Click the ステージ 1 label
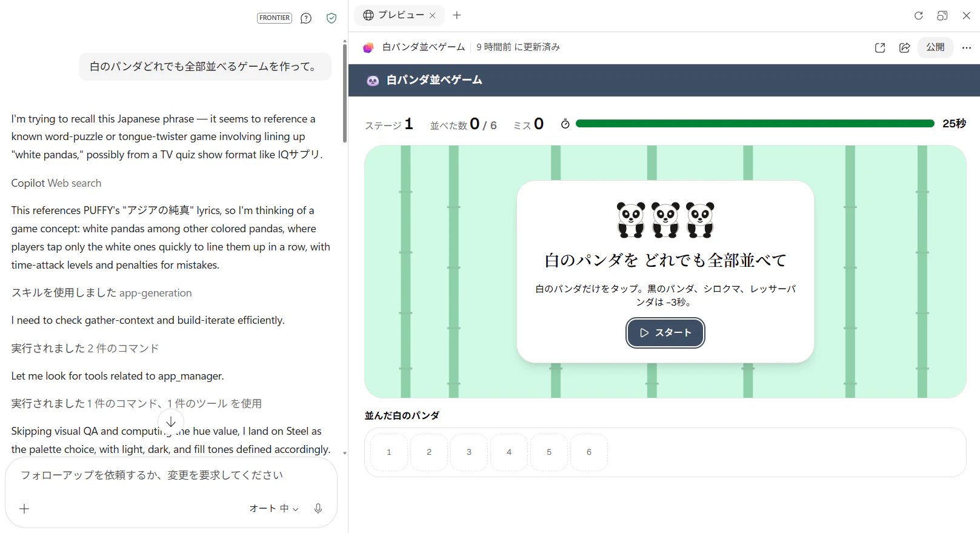This screenshot has height=533, width=980. pos(389,124)
